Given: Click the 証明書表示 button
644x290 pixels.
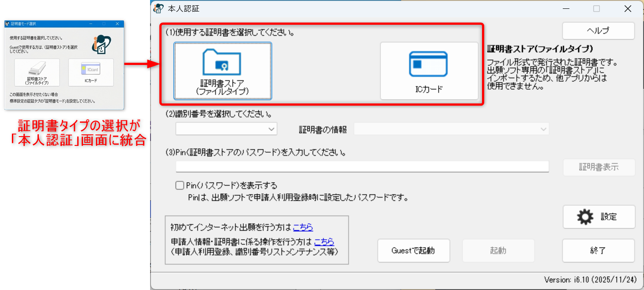Looking at the screenshot, I should [599, 167].
